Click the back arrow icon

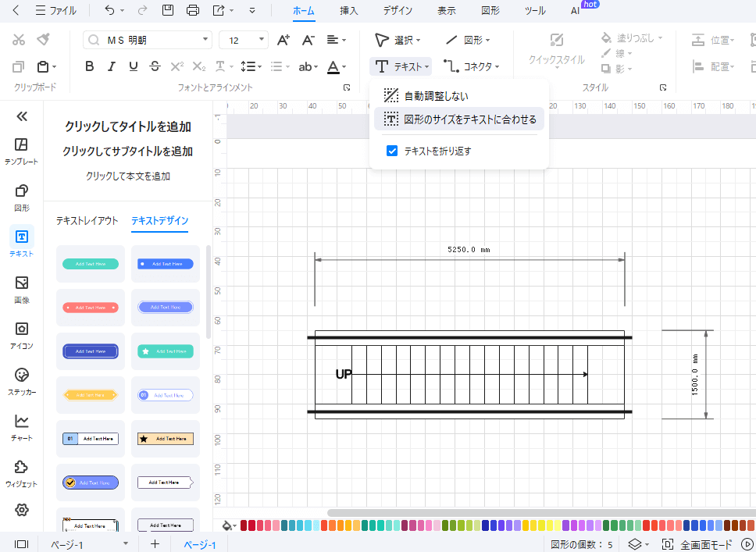coord(16,10)
